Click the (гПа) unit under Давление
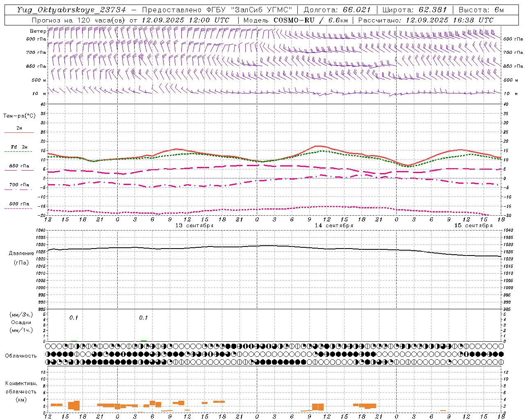Screen dimensions: 525x420 pos(21,262)
